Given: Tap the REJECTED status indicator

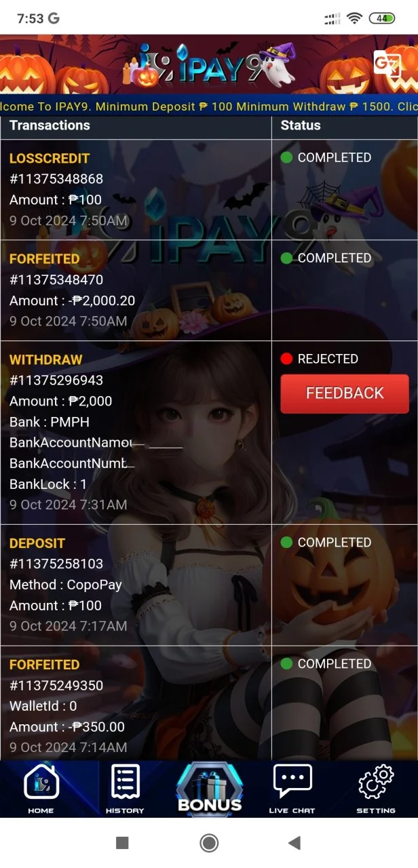Looking at the screenshot, I should point(320,359).
